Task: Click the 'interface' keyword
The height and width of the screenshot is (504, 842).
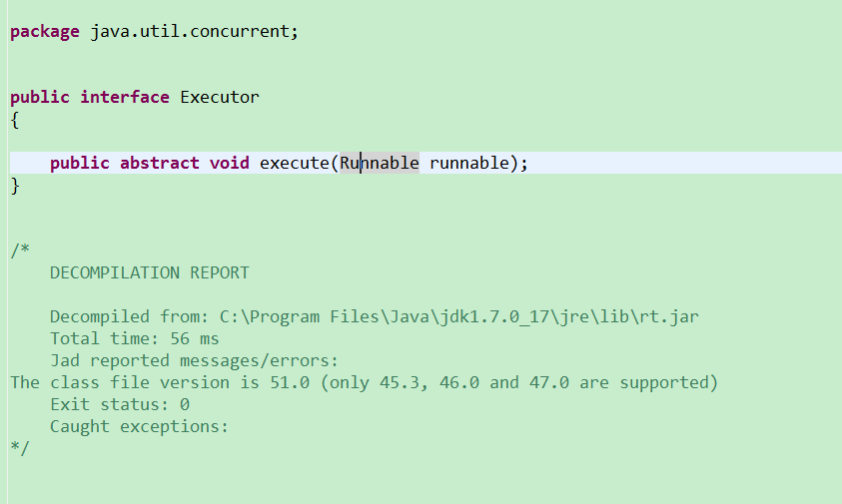Action: 125,97
